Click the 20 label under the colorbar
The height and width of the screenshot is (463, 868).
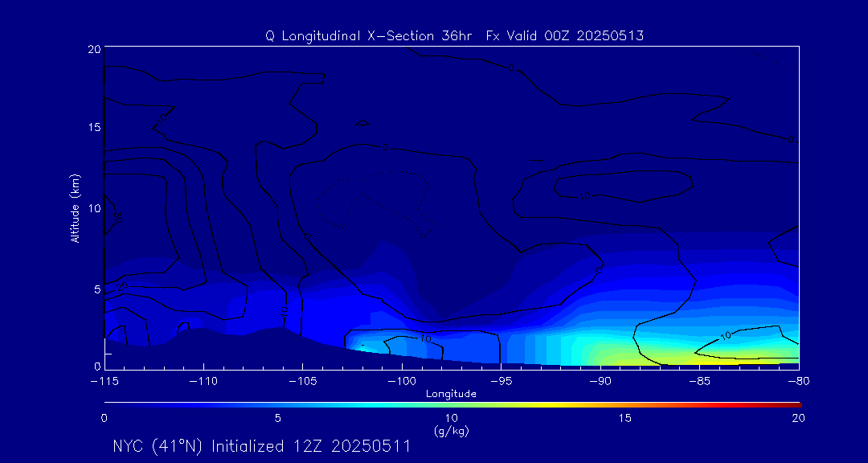click(798, 419)
